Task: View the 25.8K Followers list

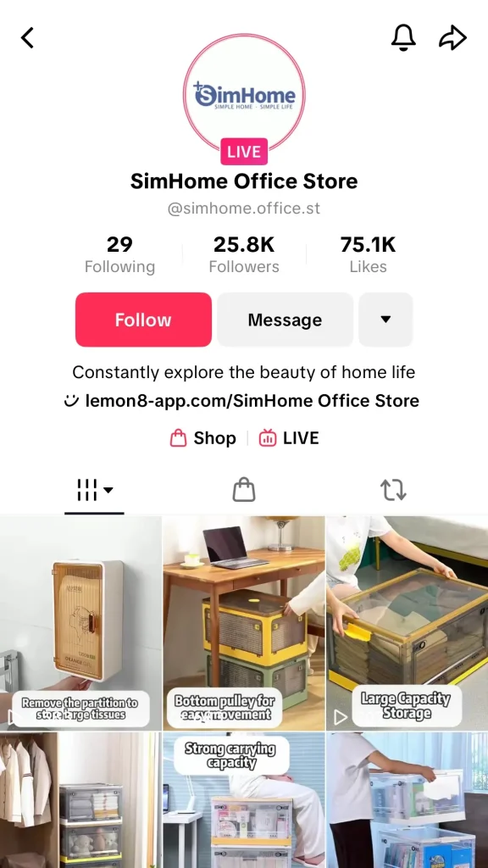Action: tap(244, 254)
